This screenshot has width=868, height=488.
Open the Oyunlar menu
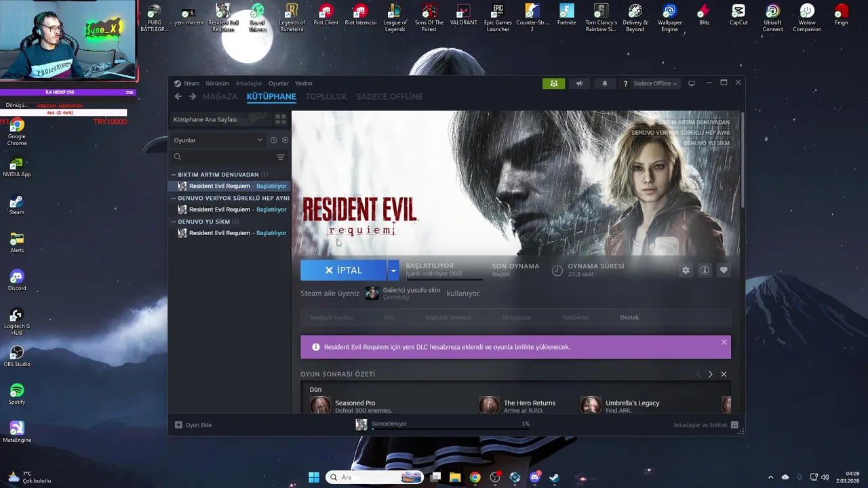coord(279,83)
